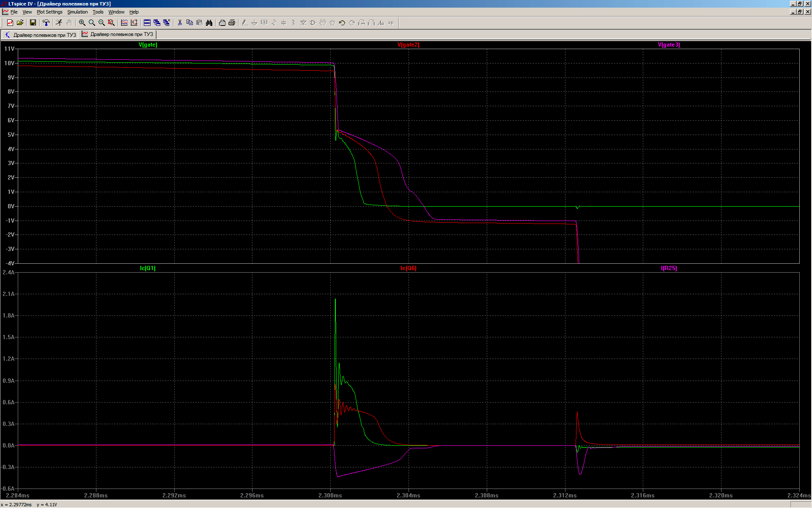Screen dimensions: 812x508
Task: Restore the inner plot window
Action: (800, 12)
